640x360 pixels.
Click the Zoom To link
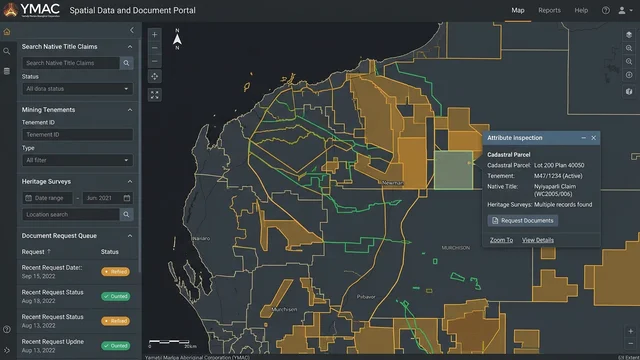point(501,240)
